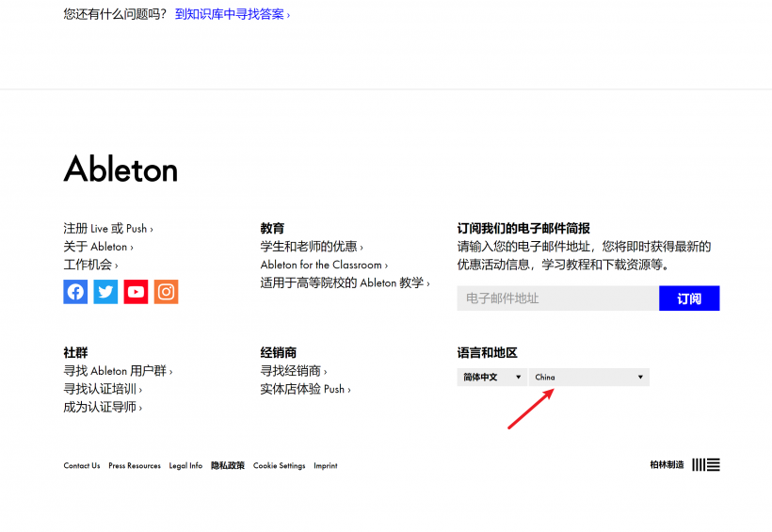Open the Contact Us footer link
This screenshot has width=772, height=532.
tap(82, 465)
